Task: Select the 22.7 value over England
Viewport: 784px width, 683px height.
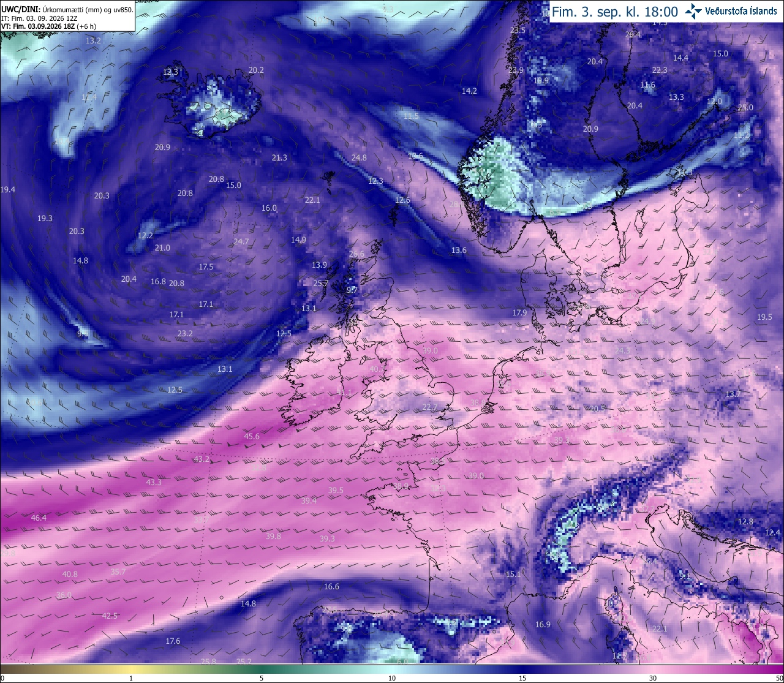Action: (x=430, y=407)
